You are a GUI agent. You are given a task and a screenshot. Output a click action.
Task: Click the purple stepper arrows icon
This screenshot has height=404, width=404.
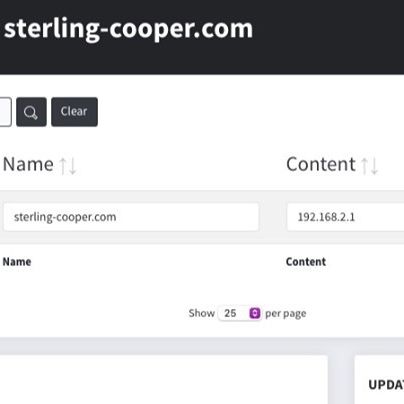255,313
